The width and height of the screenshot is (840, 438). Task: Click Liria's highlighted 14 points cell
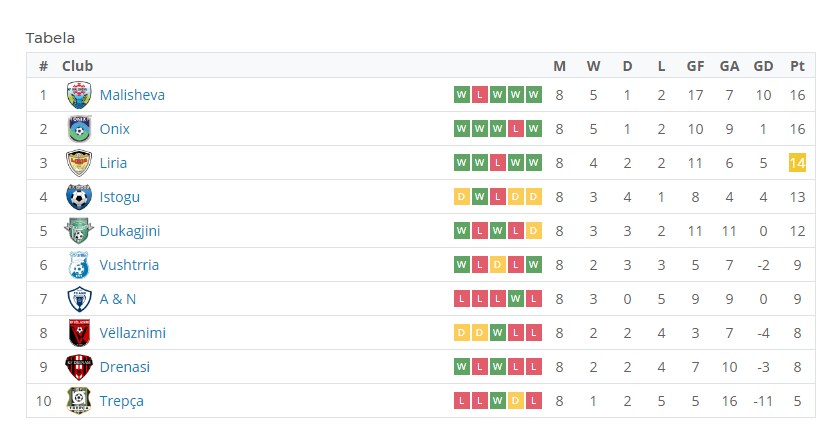tap(797, 163)
